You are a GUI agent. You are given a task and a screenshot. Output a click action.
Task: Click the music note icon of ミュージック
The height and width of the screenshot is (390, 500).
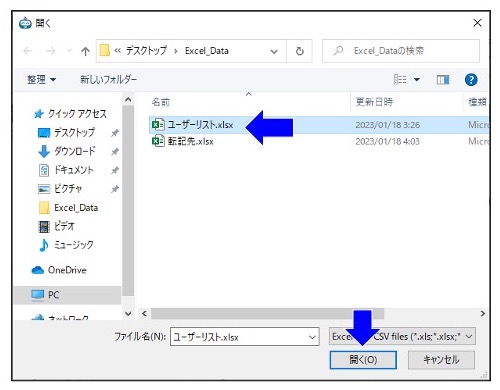pyautogui.click(x=44, y=245)
